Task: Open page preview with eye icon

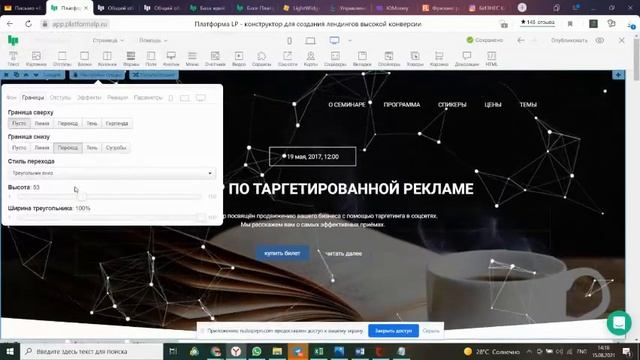Action: (x=600, y=40)
